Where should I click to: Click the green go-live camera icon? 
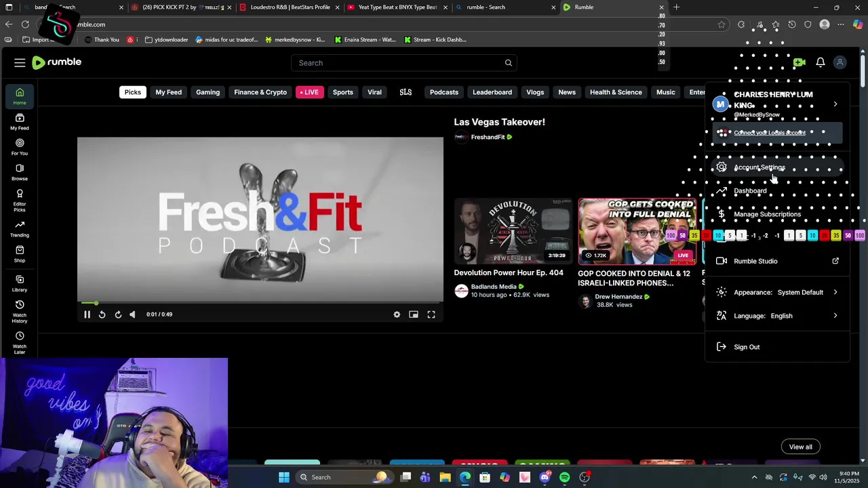(x=800, y=62)
